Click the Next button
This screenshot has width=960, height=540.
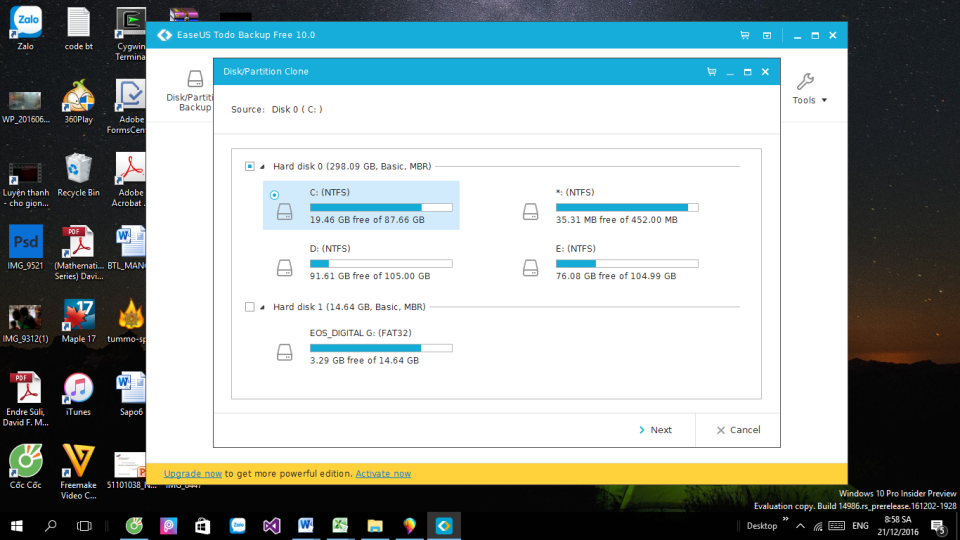[x=655, y=430]
